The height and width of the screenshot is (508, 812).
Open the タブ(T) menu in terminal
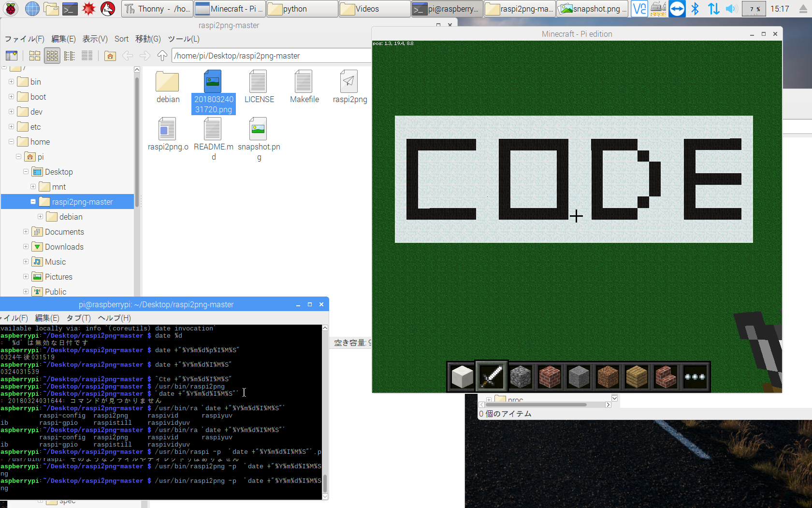[x=78, y=318]
